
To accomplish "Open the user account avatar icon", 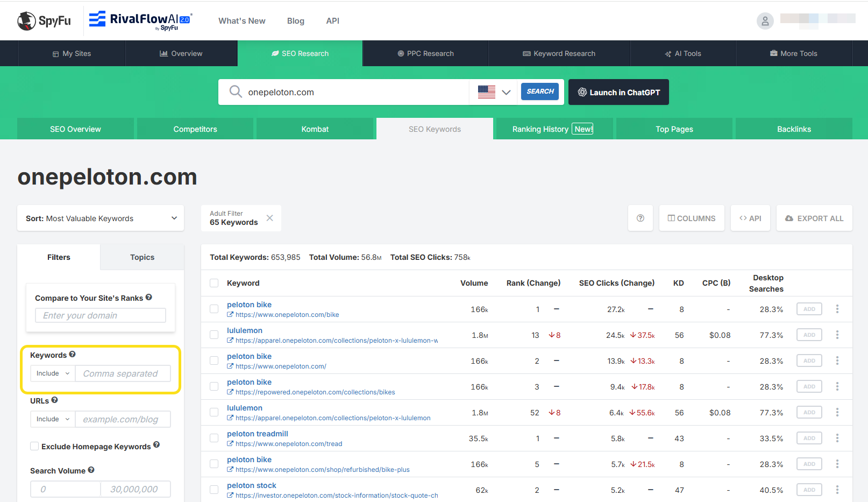I will [765, 21].
